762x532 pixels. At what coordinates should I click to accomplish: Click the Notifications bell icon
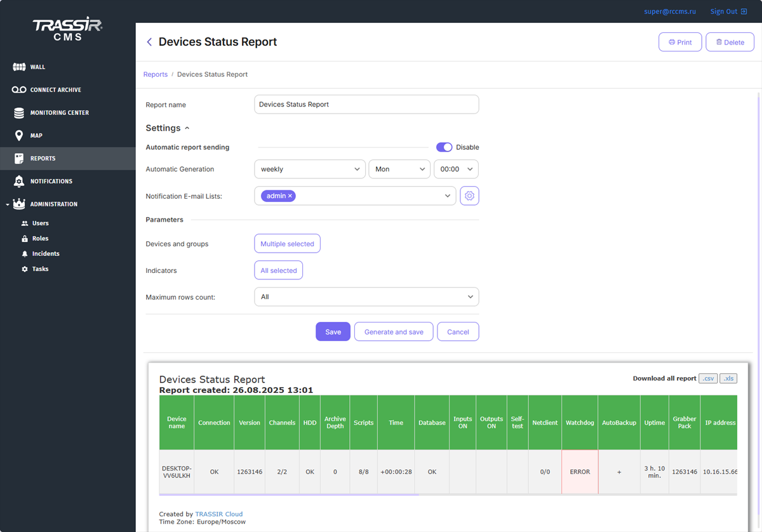[x=19, y=182]
